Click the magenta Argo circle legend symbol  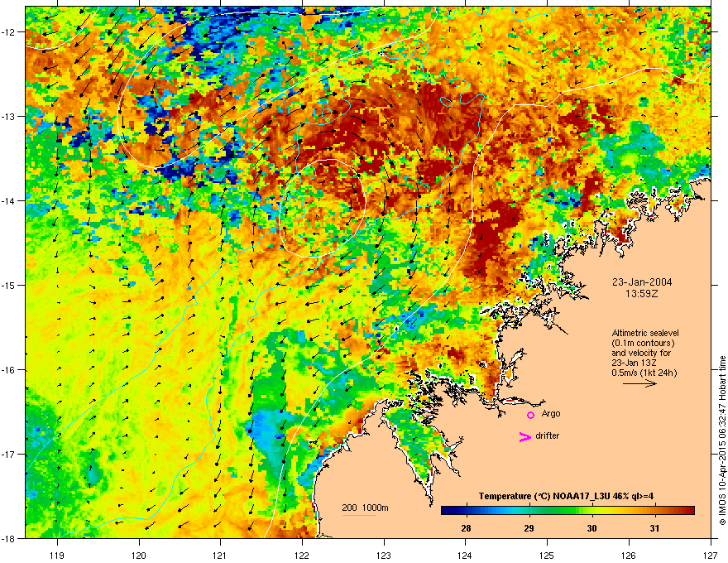530,415
